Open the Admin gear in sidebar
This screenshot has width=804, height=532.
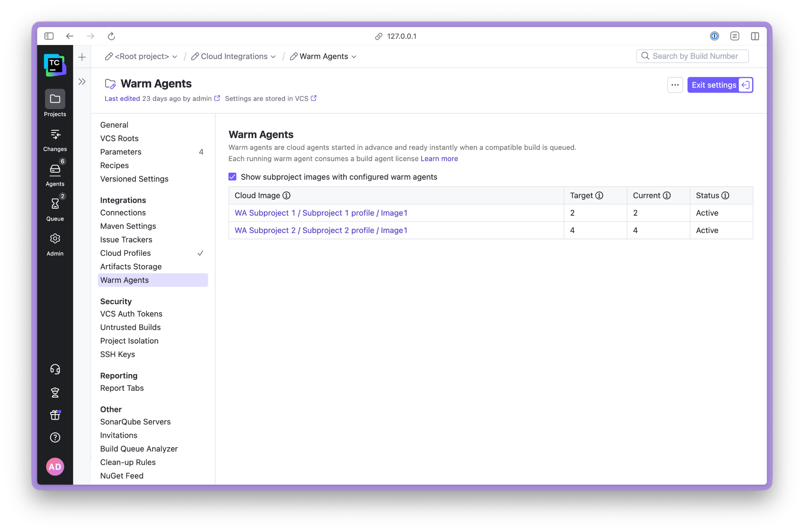(55, 244)
